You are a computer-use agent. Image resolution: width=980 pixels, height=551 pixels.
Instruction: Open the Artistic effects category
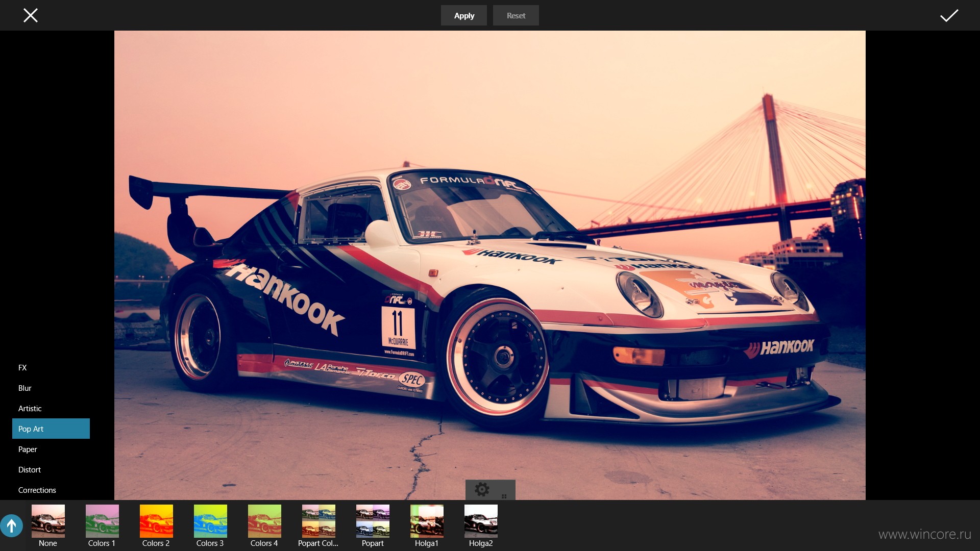coord(51,408)
